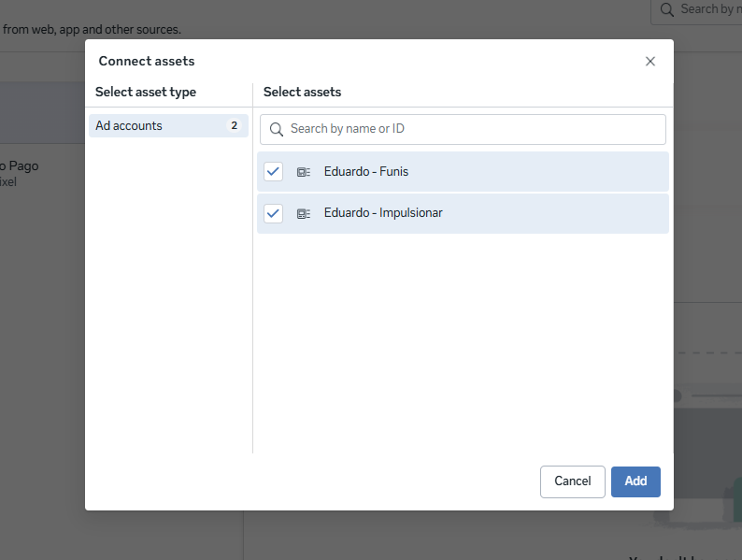Select the Eduardo - Impulsionar account name
This screenshot has height=560, width=742.
coord(383,213)
